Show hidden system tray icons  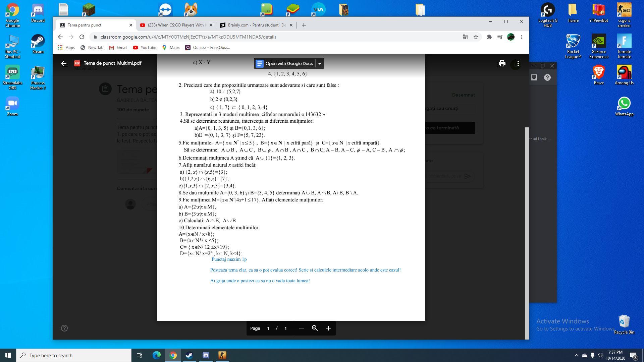[576, 355]
